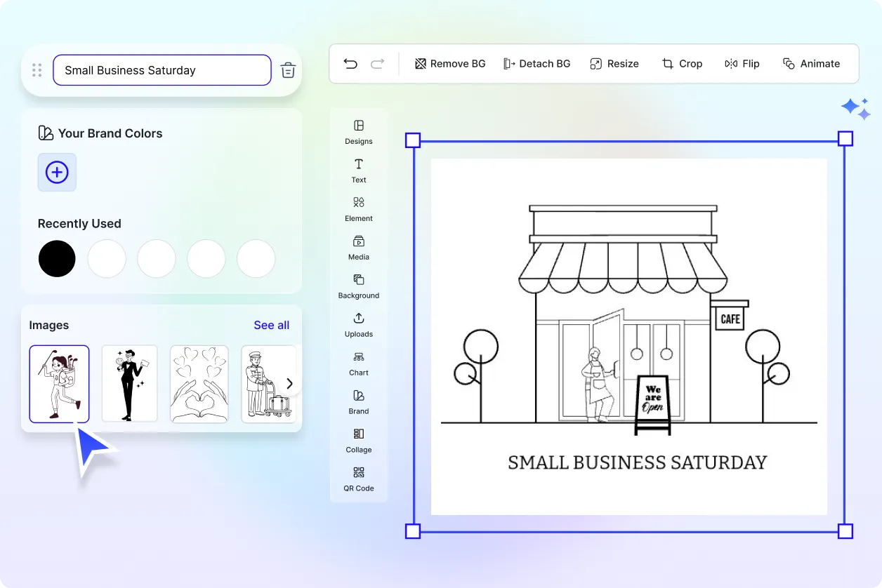
Task: Expand more images with the right chevron
Action: coord(289,384)
